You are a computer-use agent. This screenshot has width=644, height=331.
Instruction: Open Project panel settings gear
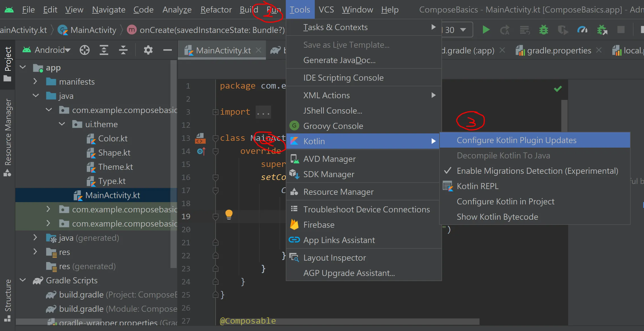pyautogui.click(x=148, y=50)
